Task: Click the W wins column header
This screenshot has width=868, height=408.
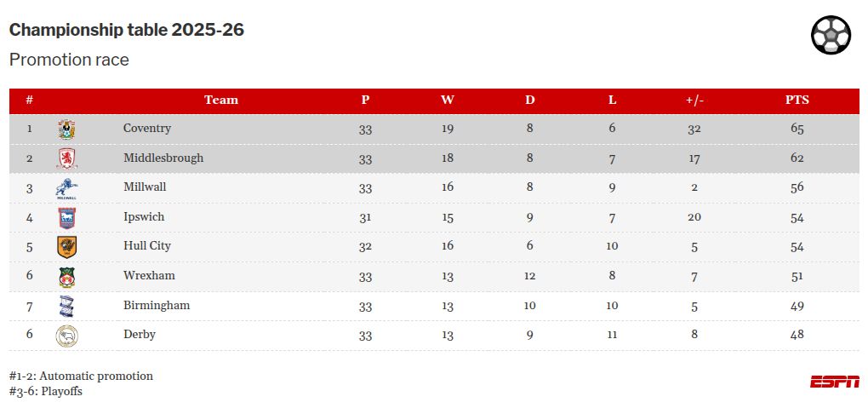Action: [448, 100]
